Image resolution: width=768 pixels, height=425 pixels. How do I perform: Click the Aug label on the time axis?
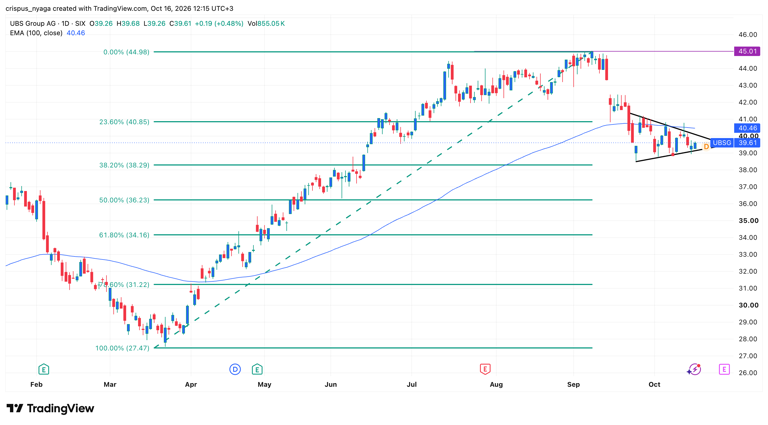tap(496, 384)
